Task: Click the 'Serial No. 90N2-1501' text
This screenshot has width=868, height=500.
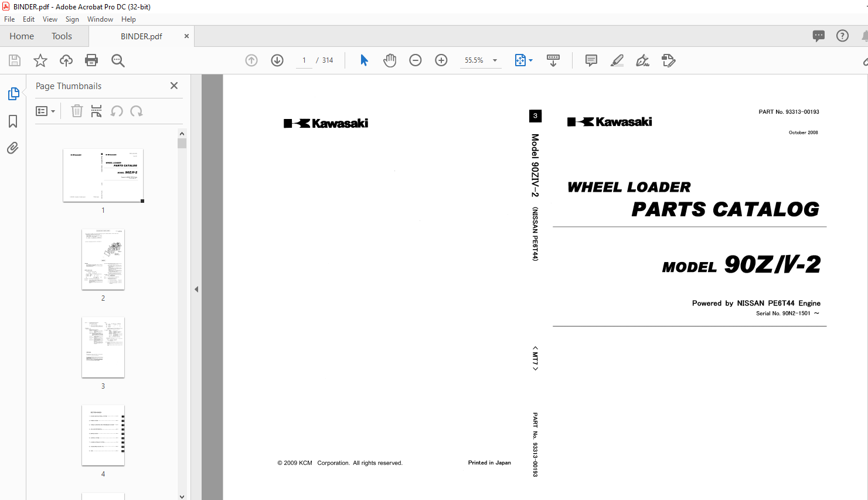Action: pyautogui.click(x=784, y=313)
